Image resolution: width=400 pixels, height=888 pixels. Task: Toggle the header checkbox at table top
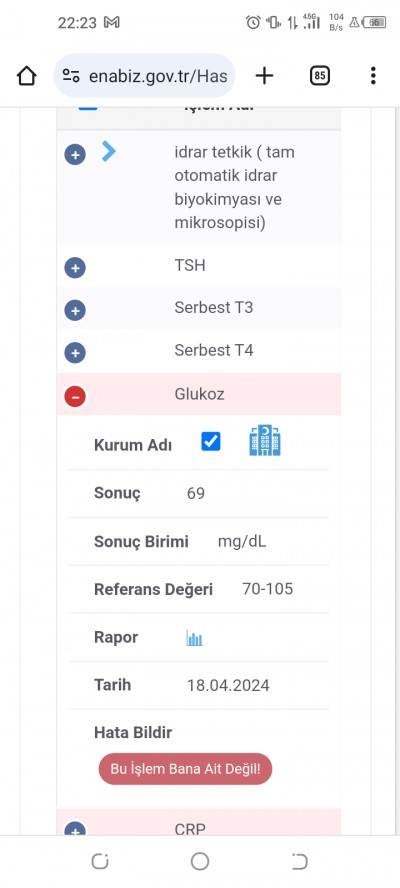tap(88, 108)
